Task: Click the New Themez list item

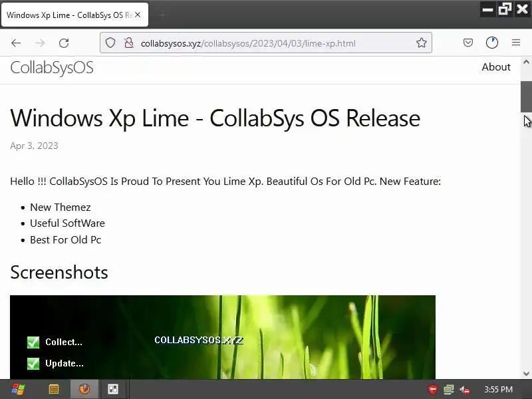Action: point(61,207)
